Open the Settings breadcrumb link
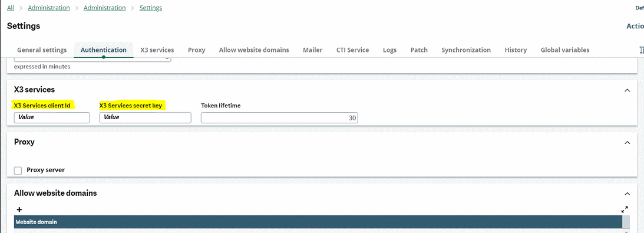This screenshot has height=233, width=644. click(151, 8)
